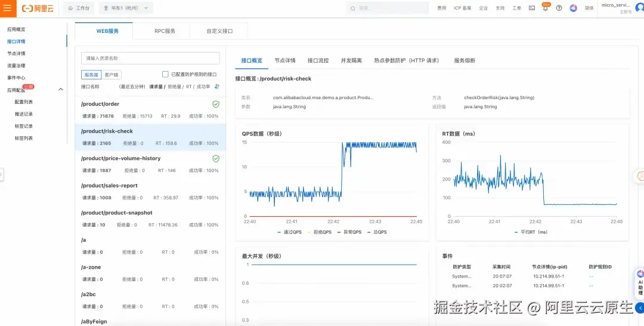The image size is (644, 326).
Task: Click shield icon on /product/price-volume-history
Action: pos(216,159)
